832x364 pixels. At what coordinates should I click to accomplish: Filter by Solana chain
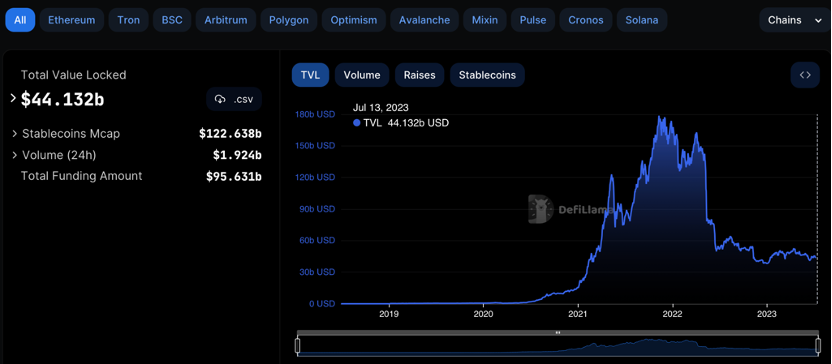coord(642,20)
